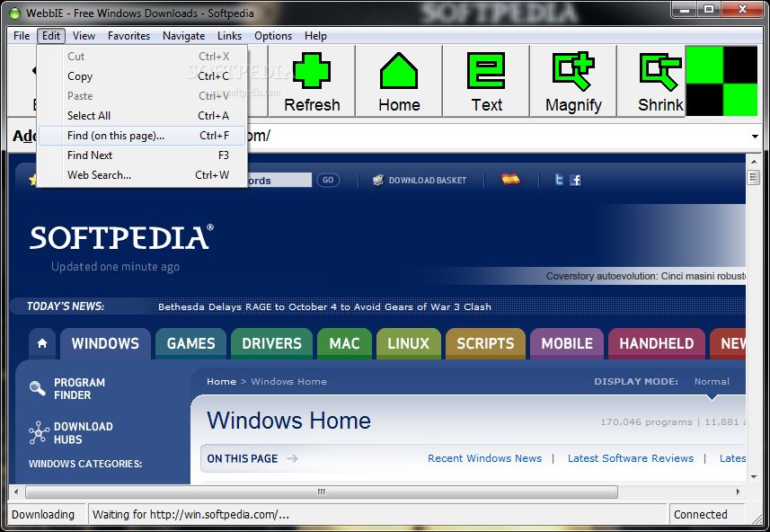Switch to the LINUX tab
The image size is (770, 532).
409,343
